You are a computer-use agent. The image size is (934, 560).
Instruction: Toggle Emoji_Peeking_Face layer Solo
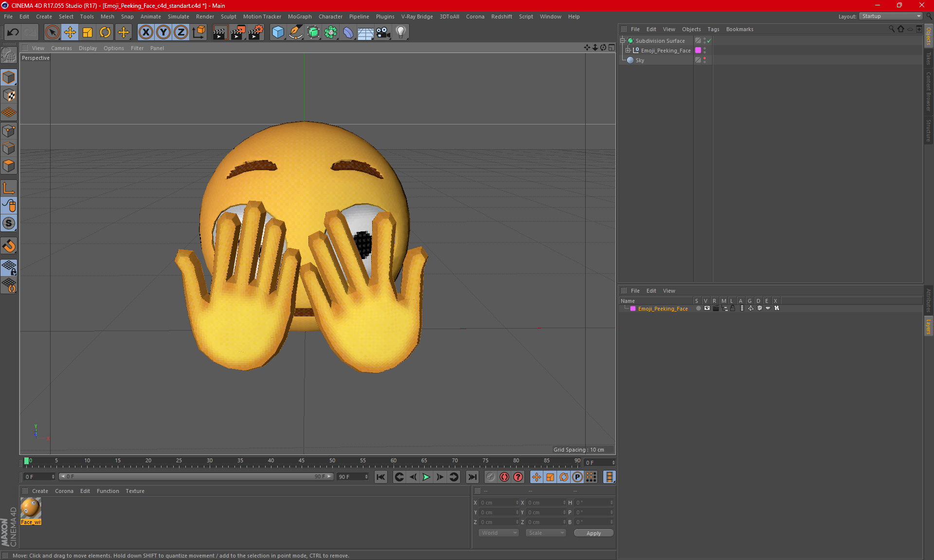click(698, 308)
